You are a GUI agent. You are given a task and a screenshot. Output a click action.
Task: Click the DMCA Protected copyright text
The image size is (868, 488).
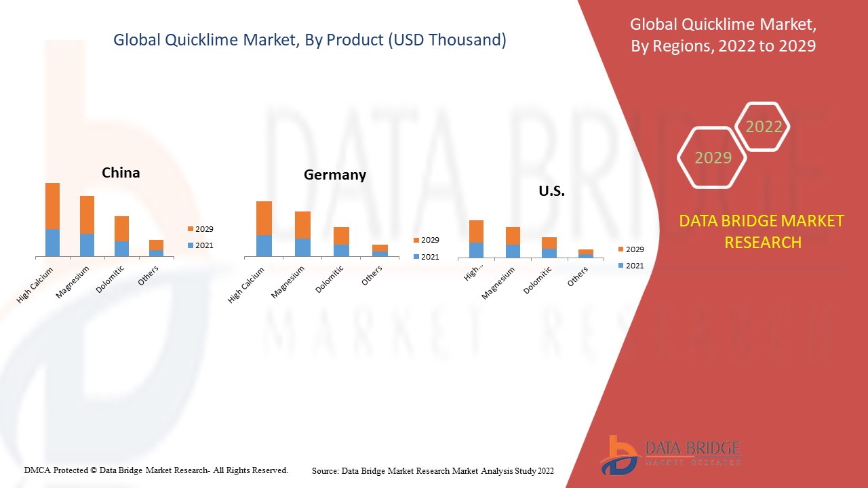click(156, 469)
